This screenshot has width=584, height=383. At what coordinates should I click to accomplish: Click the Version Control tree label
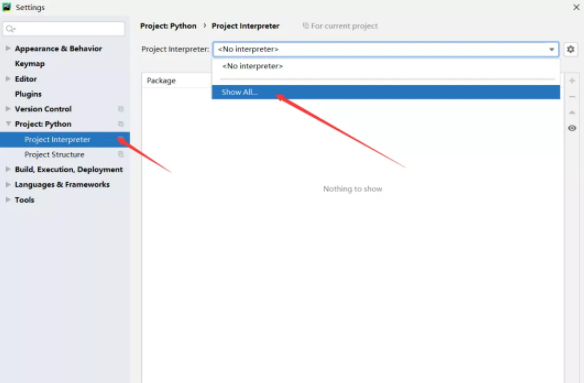coord(43,109)
